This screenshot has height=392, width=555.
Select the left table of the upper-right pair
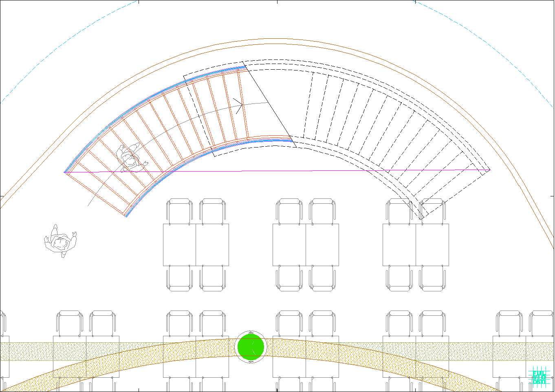pyautogui.click(x=399, y=244)
